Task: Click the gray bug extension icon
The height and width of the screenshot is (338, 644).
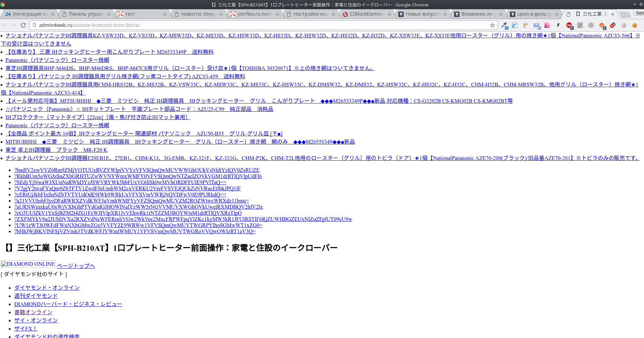Action: (624, 25)
